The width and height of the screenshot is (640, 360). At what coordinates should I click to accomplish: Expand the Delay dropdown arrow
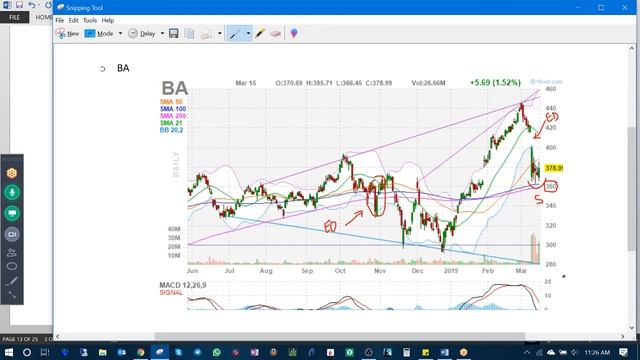[162, 33]
